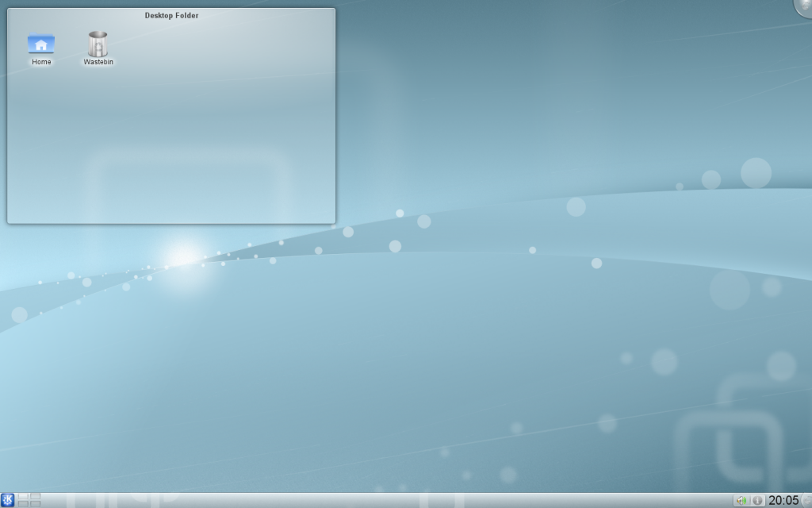Open the panel toolbox at the panel's right end
The height and width of the screenshot is (508, 812).
(807, 500)
